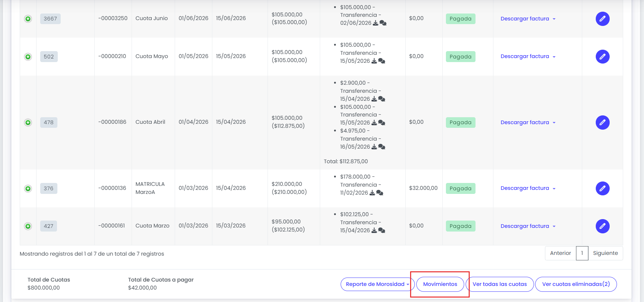
Task: Show comments on MATRICULA $178.000,00 payment
Action: click(380, 193)
